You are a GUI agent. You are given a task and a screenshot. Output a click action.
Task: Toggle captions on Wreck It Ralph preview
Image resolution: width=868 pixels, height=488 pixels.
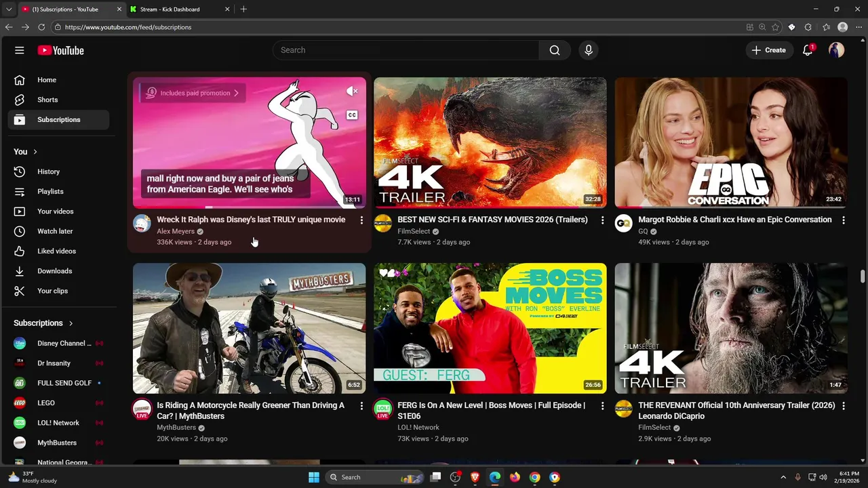352,115
